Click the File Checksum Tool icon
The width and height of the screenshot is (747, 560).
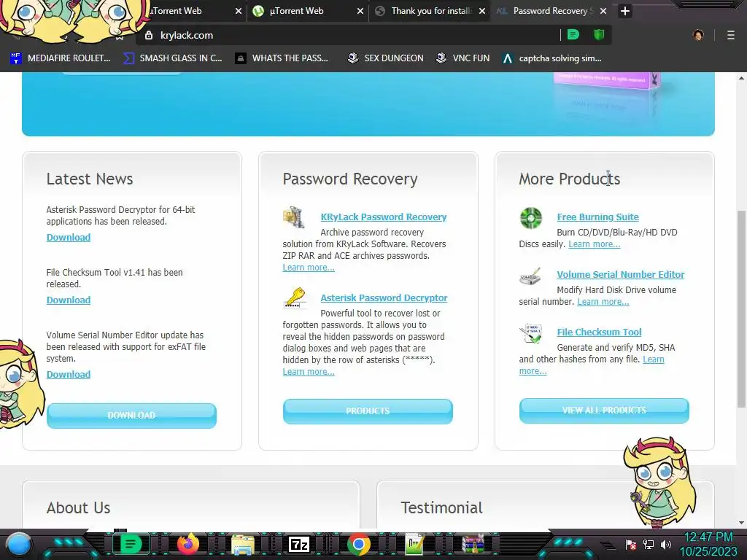531,333
